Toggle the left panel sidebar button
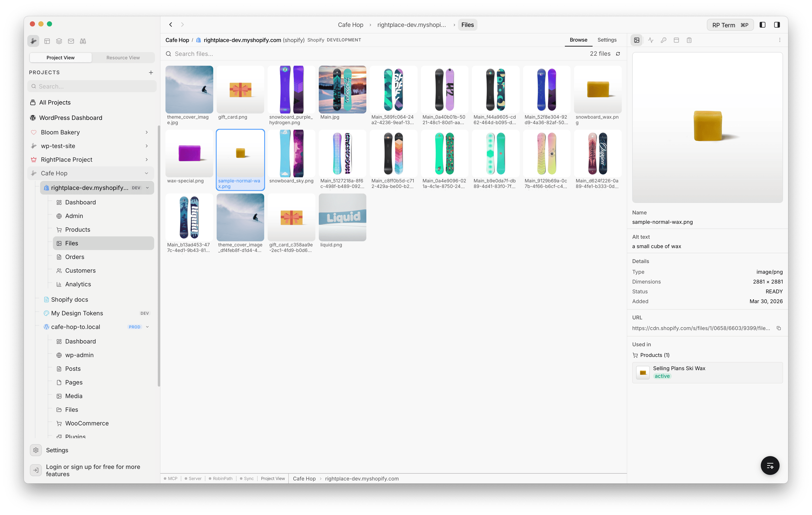The image size is (812, 515). click(x=763, y=25)
